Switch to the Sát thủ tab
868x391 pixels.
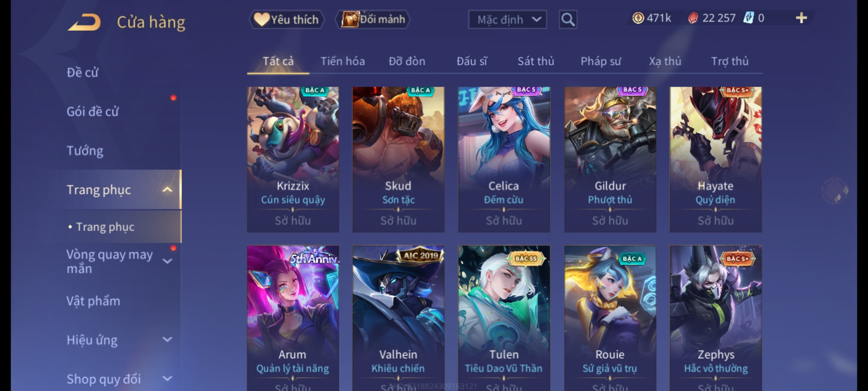click(x=536, y=61)
